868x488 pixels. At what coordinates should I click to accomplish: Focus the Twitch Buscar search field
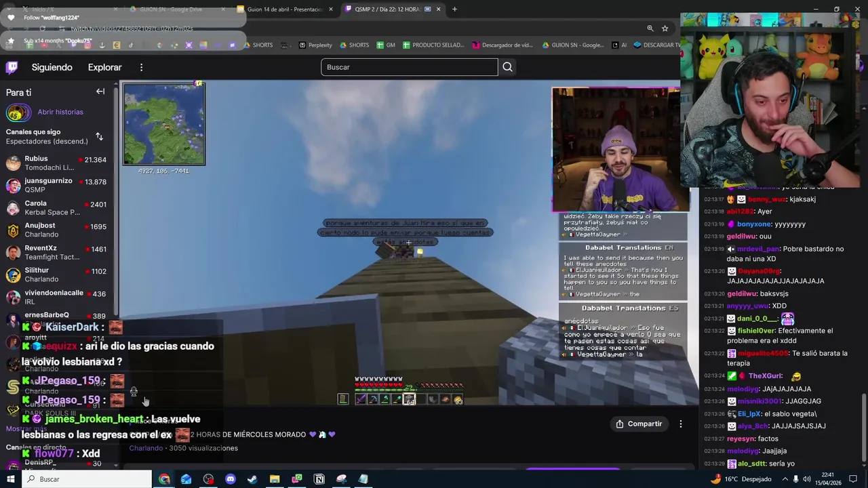pyautogui.click(x=410, y=67)
